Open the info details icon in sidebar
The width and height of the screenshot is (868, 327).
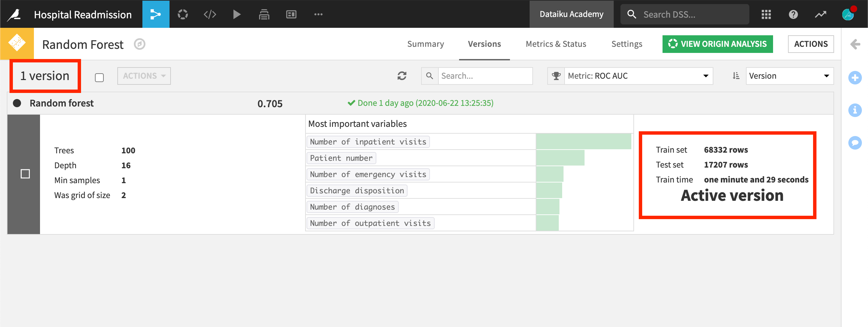(855, 110)
